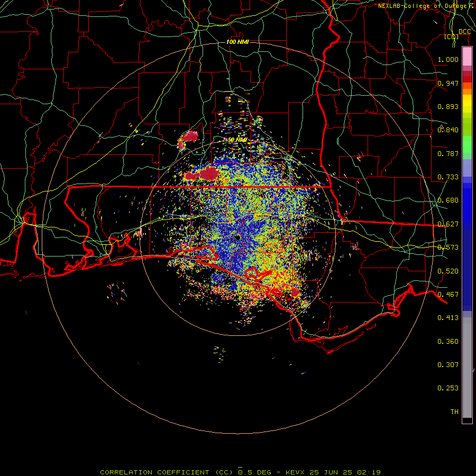This screenshot has width=476, height=476.
Task: Click the 0.680 scale value
Action: point(448,200)
